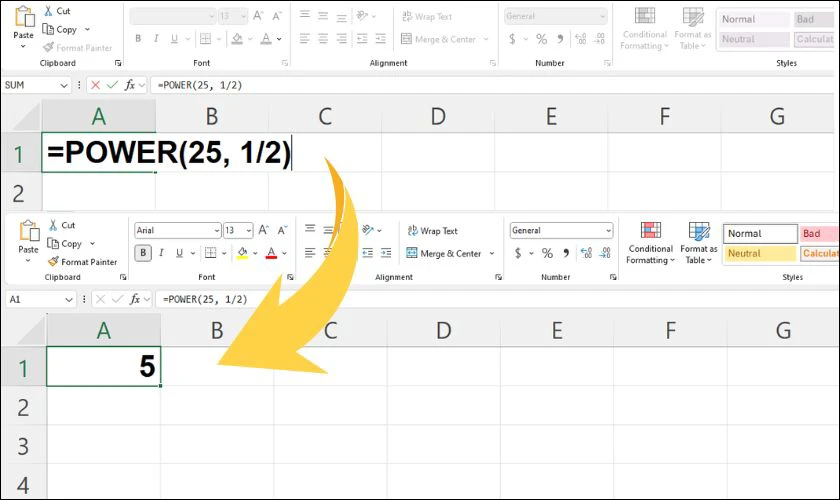Click formula bar next to A1 name box
The width and height of the screenshot is (840, 500).
point(498,299)
